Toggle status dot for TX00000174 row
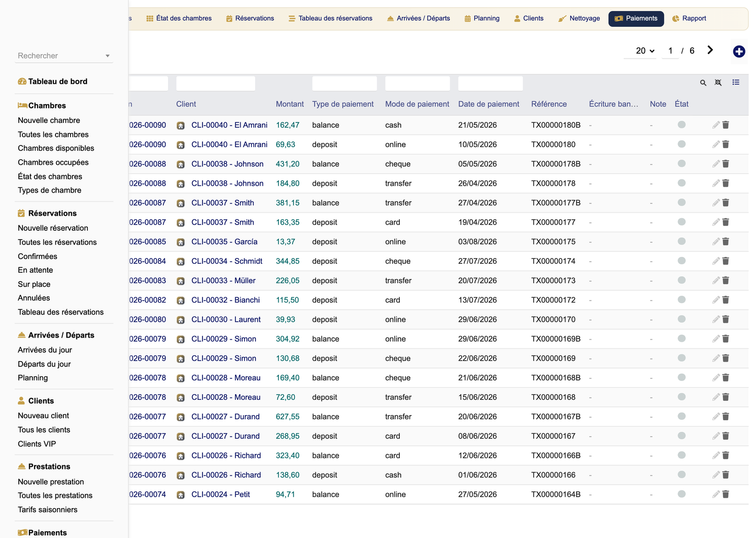This screenshot has width=756, height=538. (x=681, y=261)
